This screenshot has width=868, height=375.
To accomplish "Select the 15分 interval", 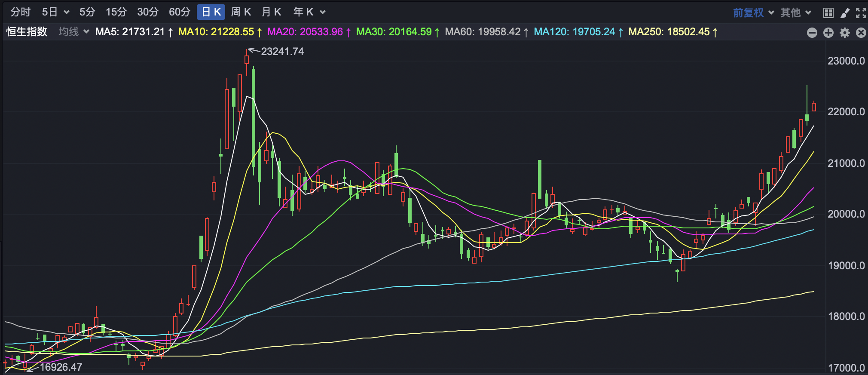I will click(x=116, y=12).
